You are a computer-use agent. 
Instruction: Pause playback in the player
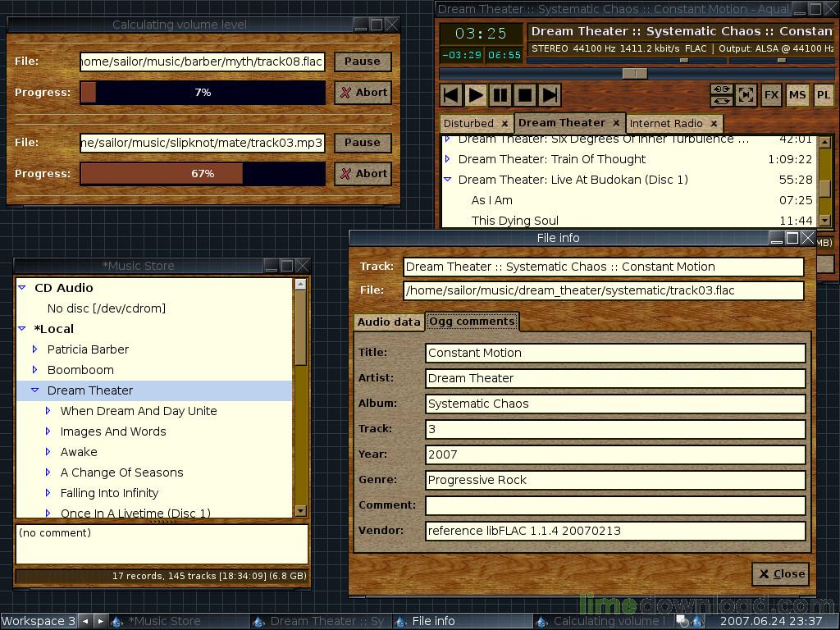click(500, 95)
